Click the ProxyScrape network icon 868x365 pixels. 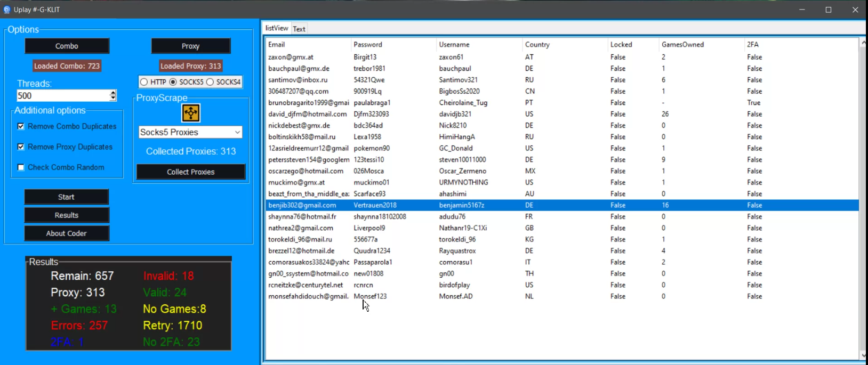[x=191, y=113]
